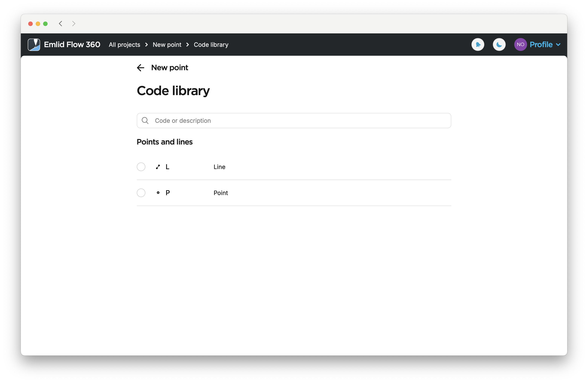
Task: Click the Emlid Flow 360 logo icon
Action: coord(34,45)
